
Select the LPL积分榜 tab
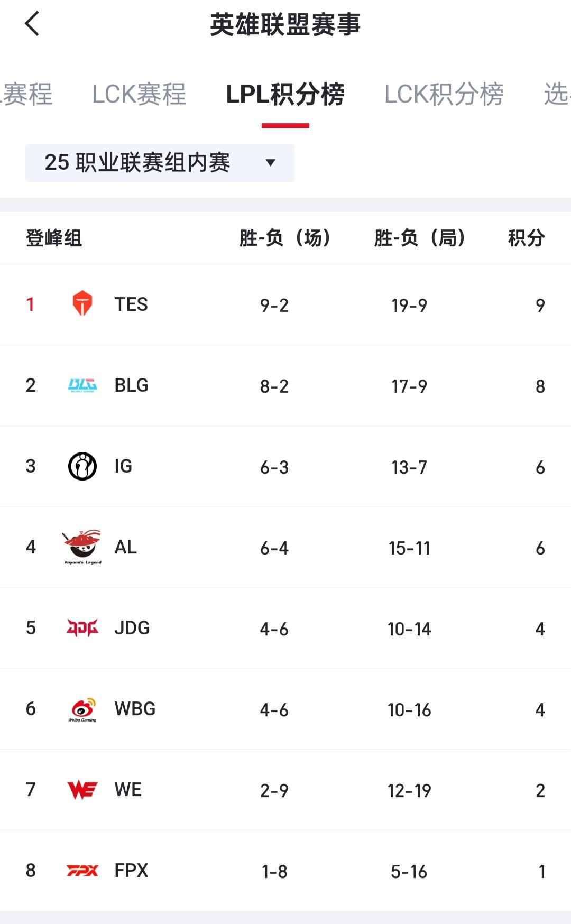coord(285,95)
